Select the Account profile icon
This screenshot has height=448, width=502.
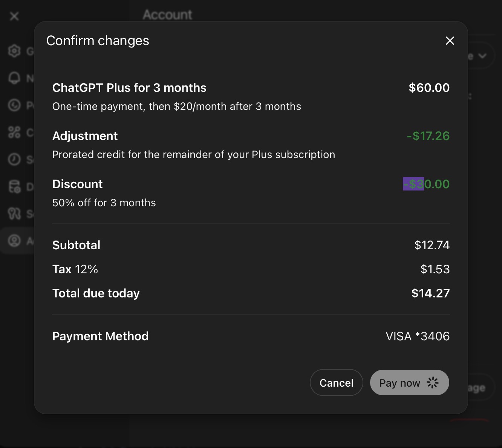click(x=14, y=241)
